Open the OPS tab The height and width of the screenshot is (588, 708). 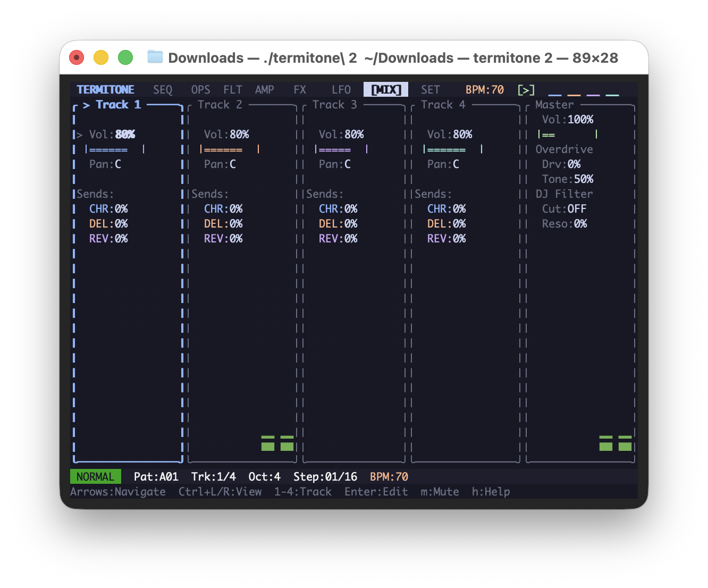(x=200, y=90)
